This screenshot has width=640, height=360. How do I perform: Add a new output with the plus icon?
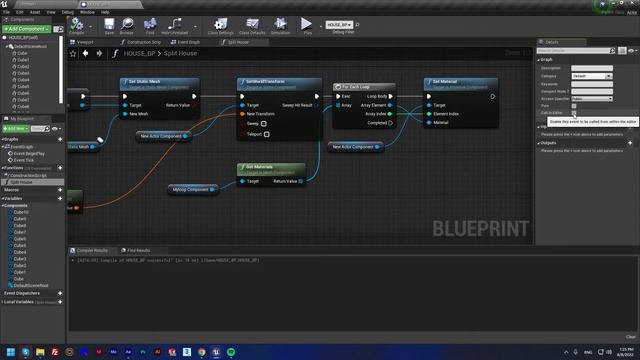tap(630, 143)
